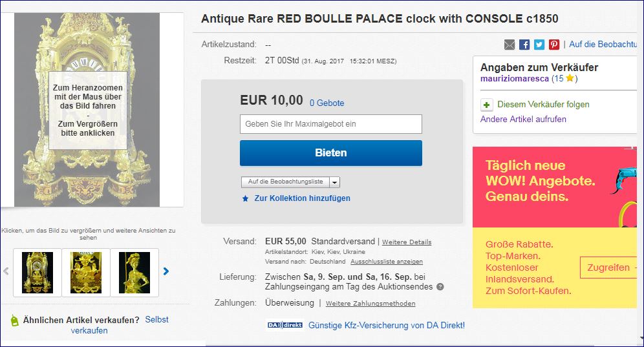
Task: Click delivery info question mark icon
Action: 440,287
